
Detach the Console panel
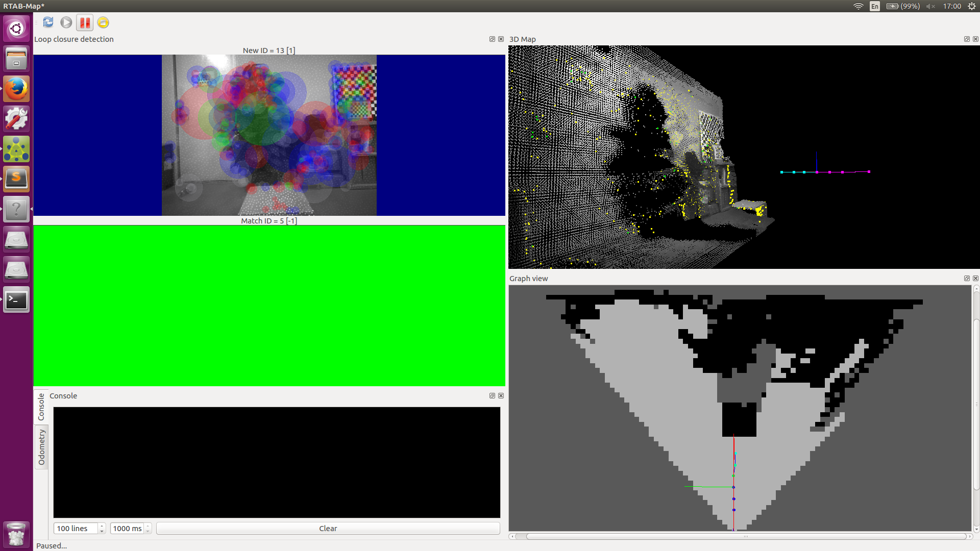tap(492, 396)
